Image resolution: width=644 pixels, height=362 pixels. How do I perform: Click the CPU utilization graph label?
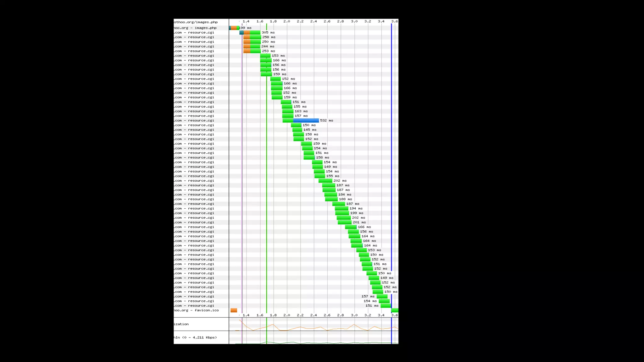coord(181,324)
